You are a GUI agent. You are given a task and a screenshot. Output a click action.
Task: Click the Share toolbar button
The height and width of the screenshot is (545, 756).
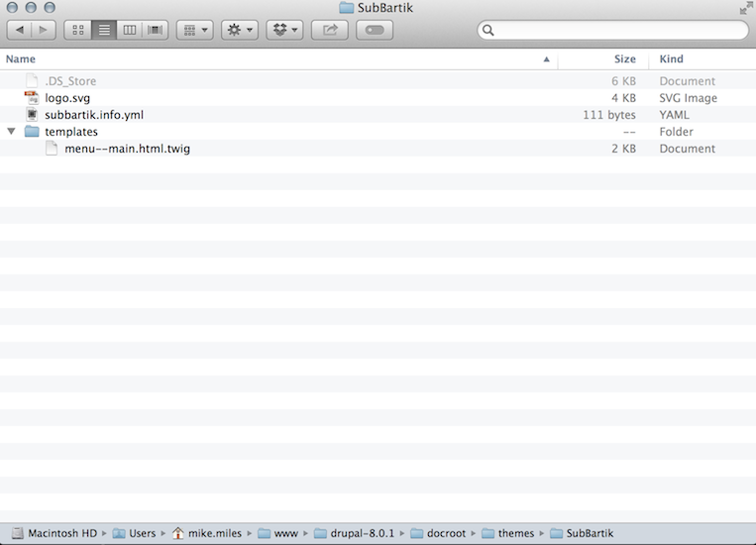[330, 31]
